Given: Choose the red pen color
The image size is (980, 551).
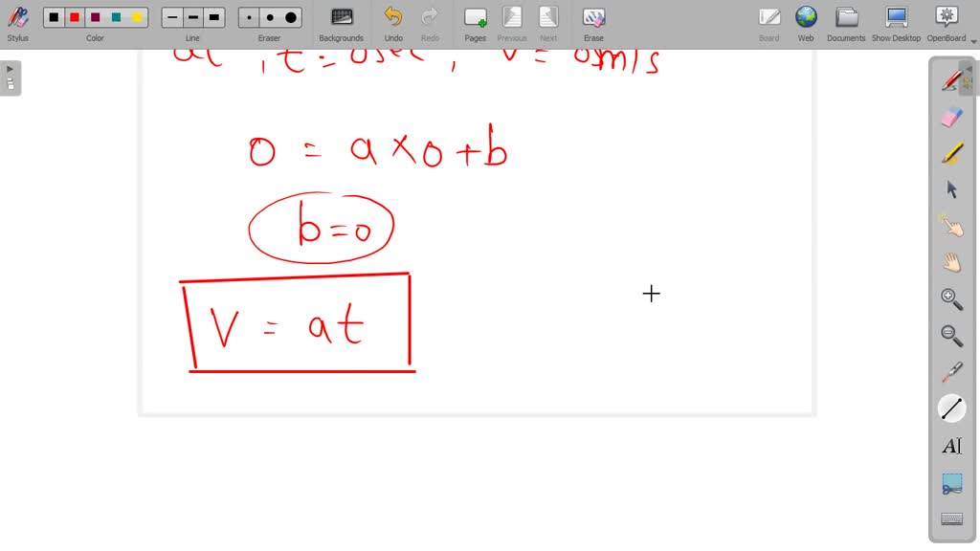Looking at the screenshot, I should click(x=75, y=17).
